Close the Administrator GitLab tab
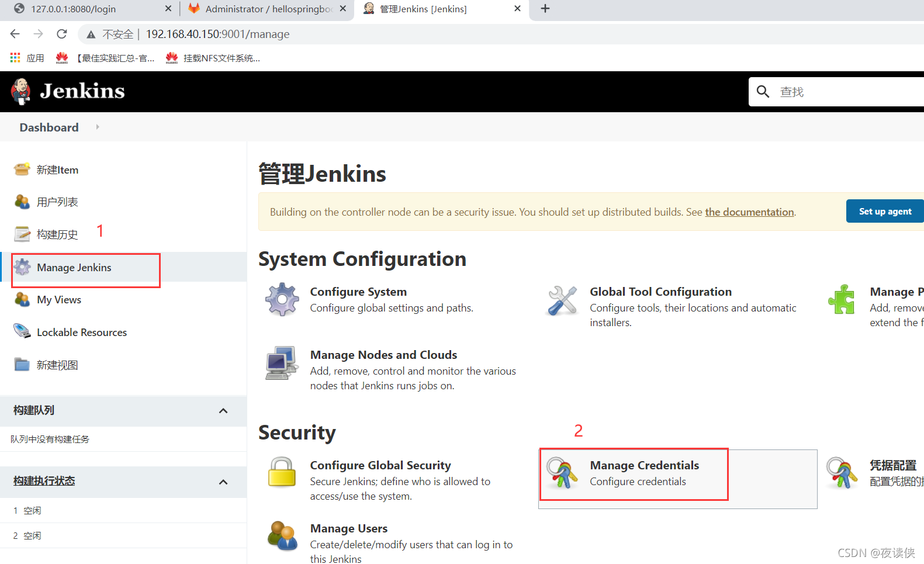Viewport: 924px width, 564px height. pyautogui.click(x=343, y=9)
